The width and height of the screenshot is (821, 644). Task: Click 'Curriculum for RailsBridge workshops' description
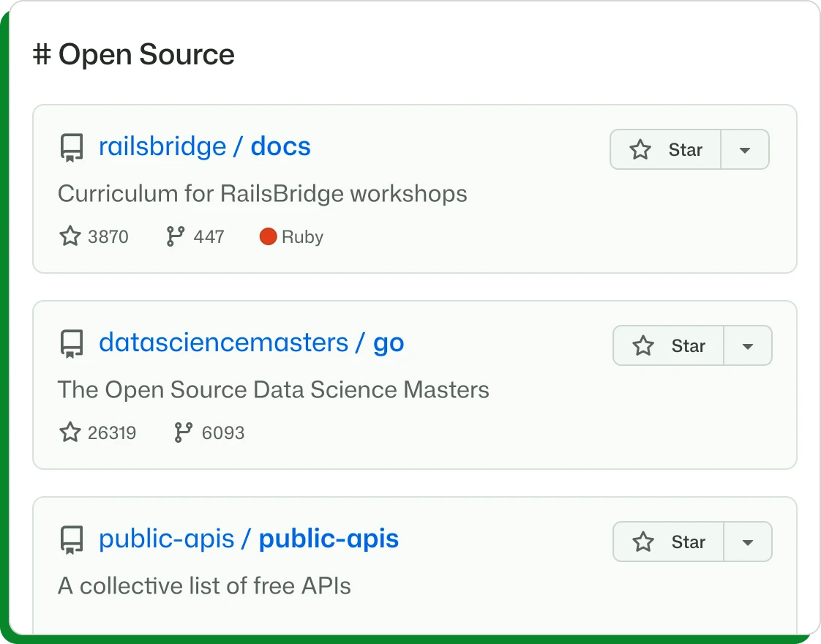(262, 194)
